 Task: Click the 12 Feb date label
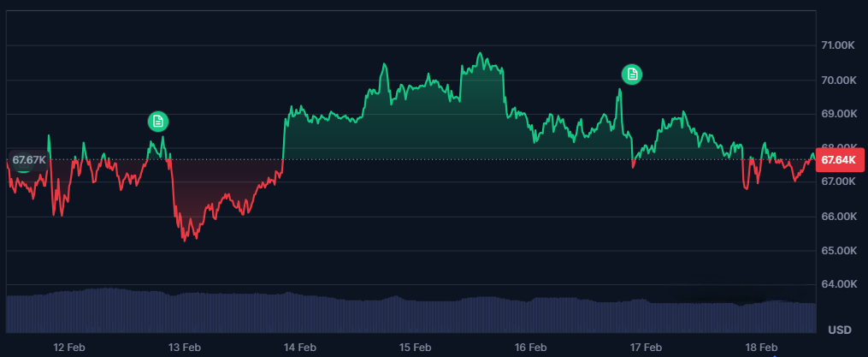tap(69, 348)
